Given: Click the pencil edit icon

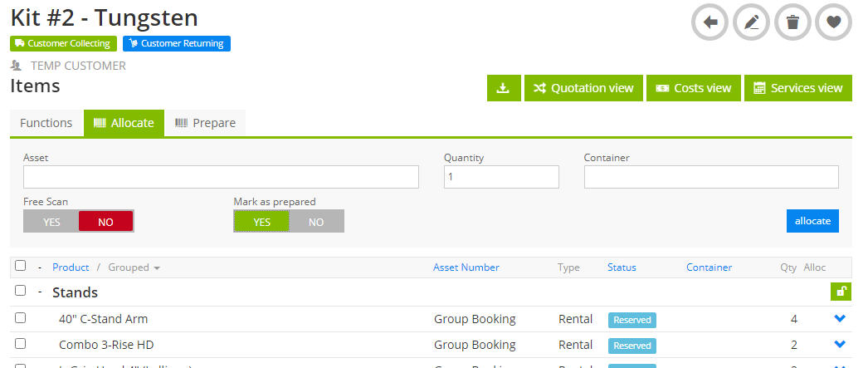Looking at the screenshot, I should (751, 22).
